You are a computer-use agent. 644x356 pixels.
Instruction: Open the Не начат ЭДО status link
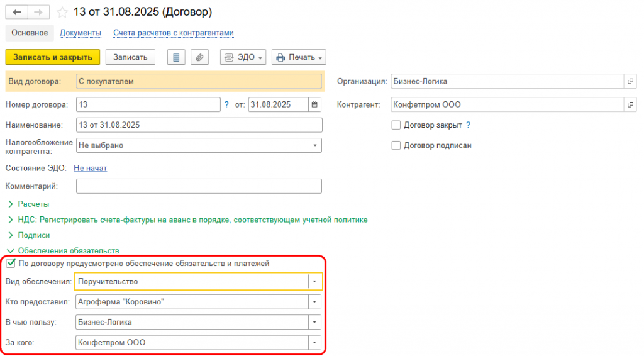[91, 169]
